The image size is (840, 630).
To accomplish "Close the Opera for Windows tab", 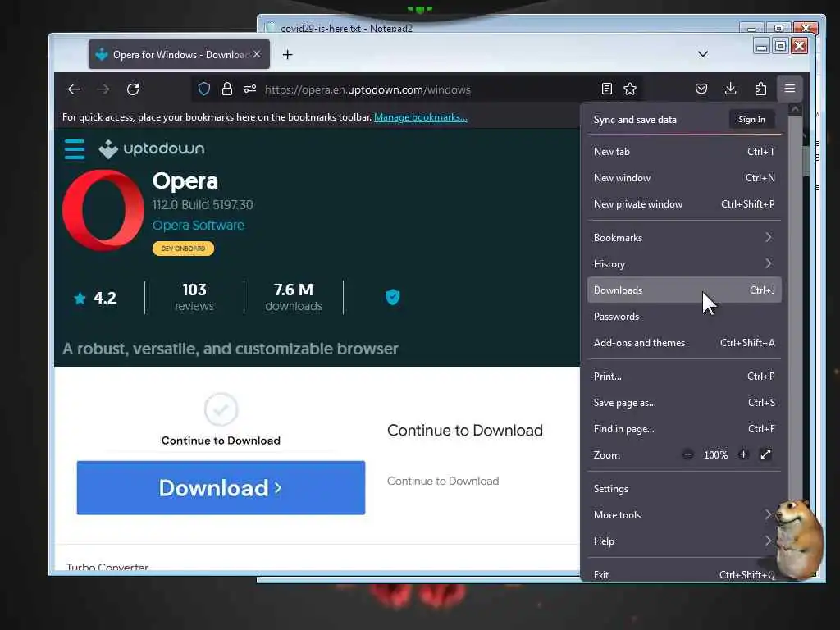I will click(x=257, y=54).
